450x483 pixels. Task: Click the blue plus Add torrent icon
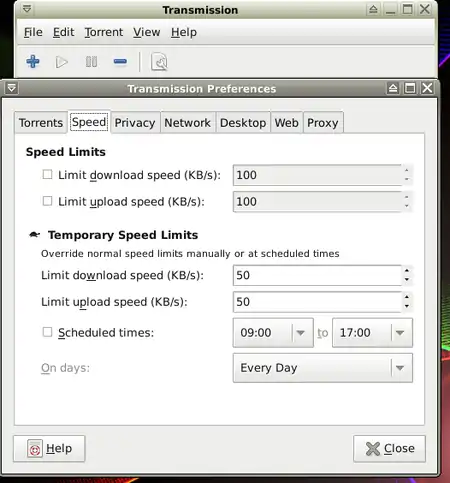[33, 62]
